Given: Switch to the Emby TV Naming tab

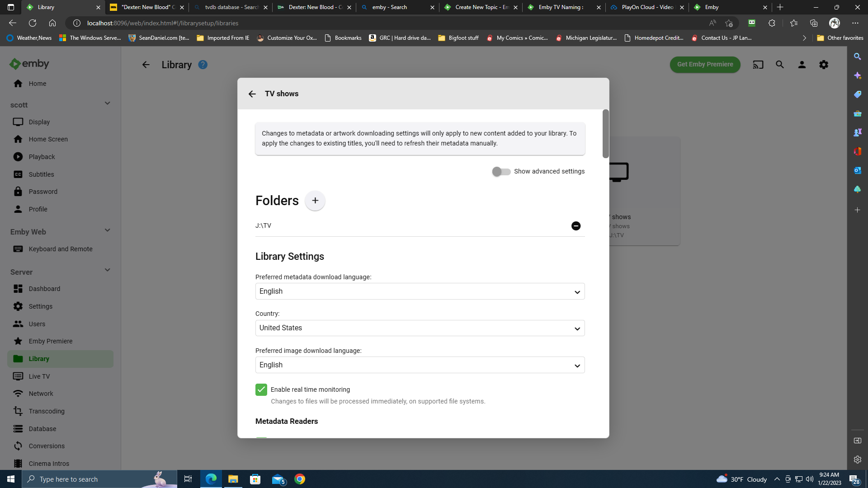Looking at the screenshot, I should point(564,7).
